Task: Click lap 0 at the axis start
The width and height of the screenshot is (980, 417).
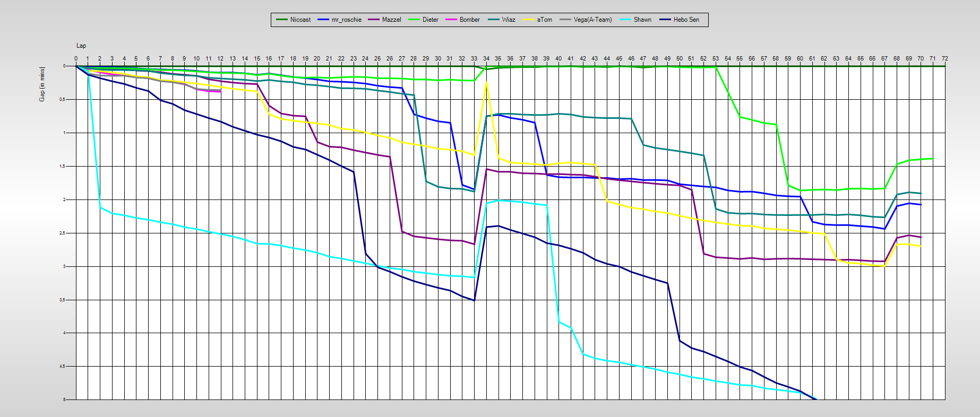Action: pyautogui.click(x=76, y=58)
